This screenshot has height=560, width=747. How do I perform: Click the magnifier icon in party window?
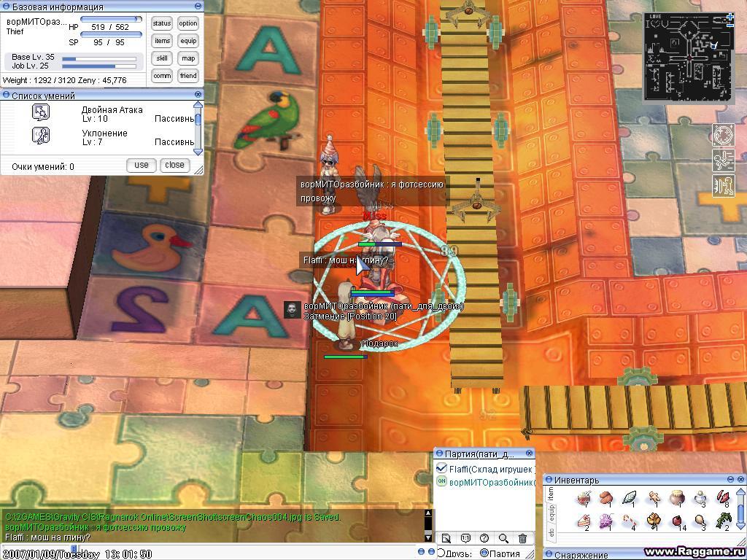(503, 539)
